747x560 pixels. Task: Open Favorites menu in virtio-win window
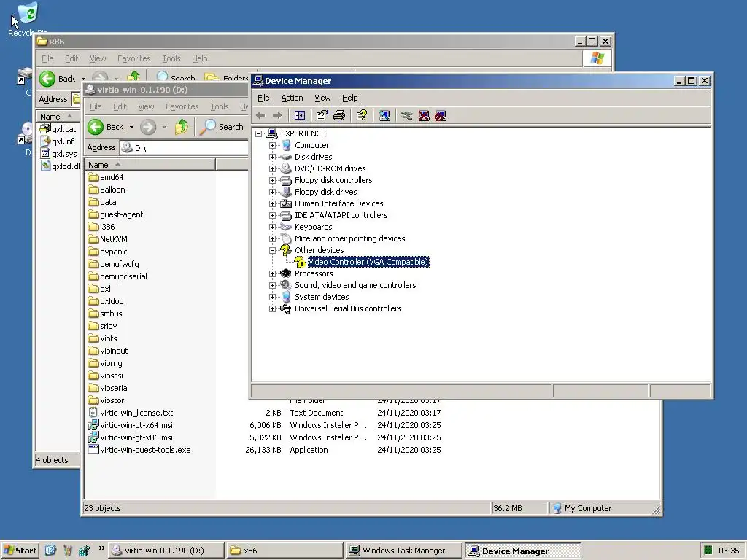pyautogui.click(x=182, y=106)
